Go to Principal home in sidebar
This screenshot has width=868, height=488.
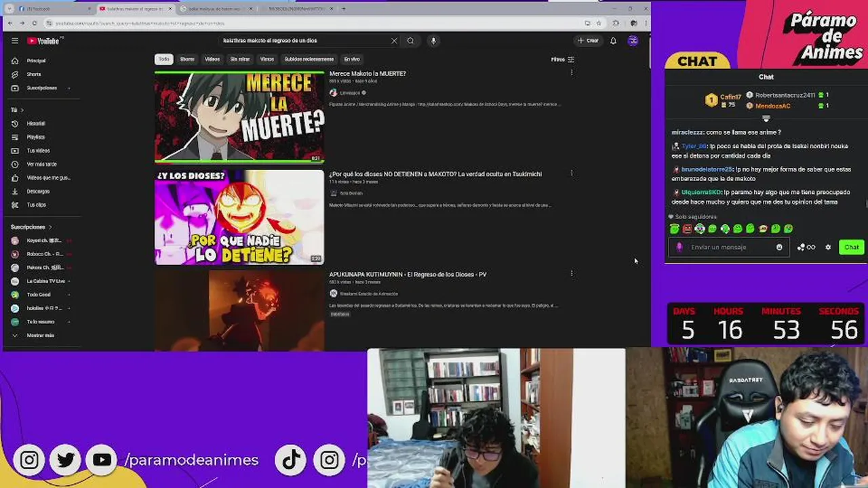(x=36, y=60)
